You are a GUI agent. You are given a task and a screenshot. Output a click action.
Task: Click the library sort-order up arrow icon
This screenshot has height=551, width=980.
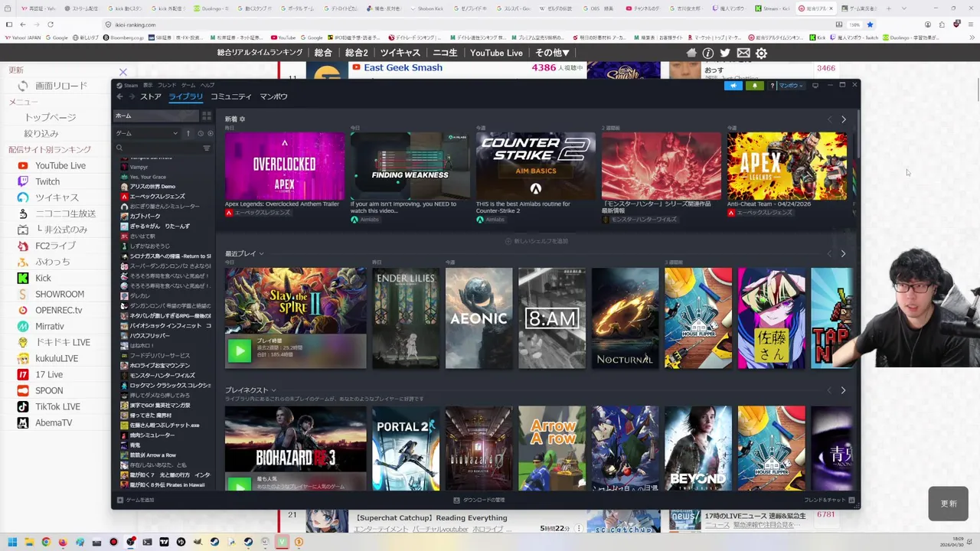(x=188, y=133)
